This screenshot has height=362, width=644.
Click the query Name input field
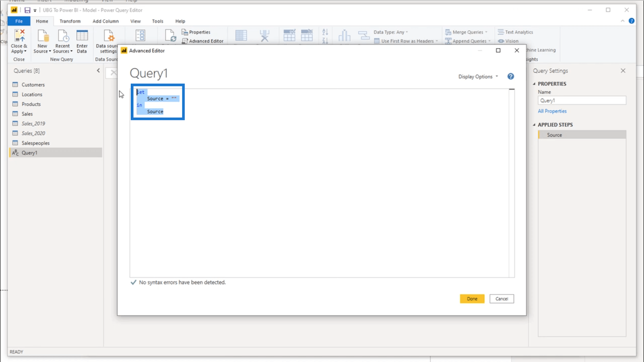coord(582,101)
